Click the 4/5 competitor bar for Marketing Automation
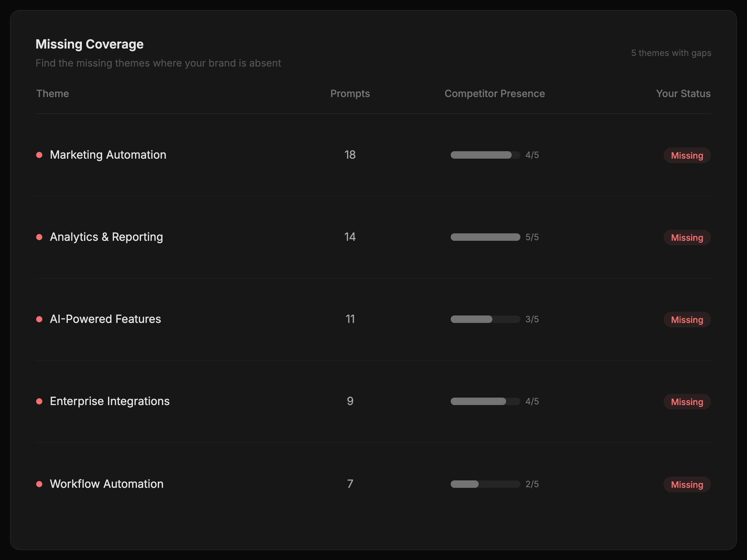Image resolution: width=747 pixels, height=560 pixels. [485, 155]
